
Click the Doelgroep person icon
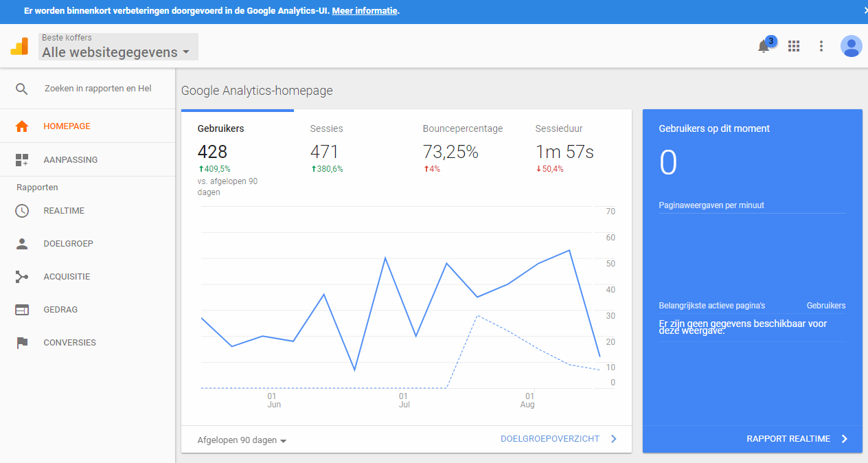tap(22, 244)
